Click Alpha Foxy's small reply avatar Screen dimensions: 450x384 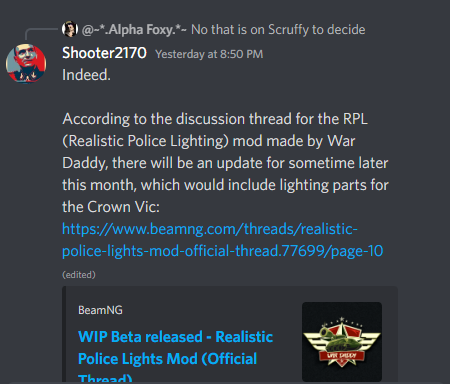[70, 29]
